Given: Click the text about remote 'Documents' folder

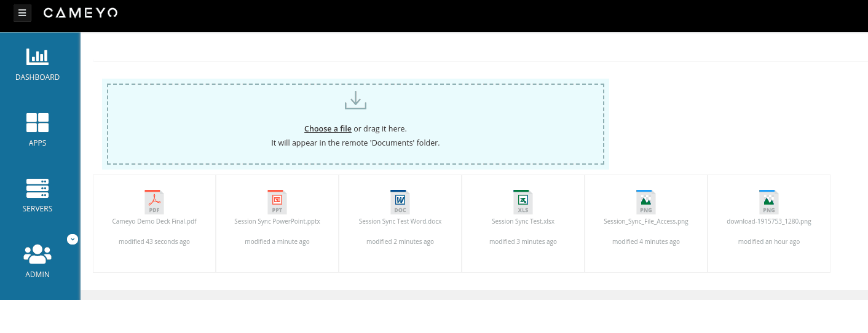Looking at the screenshot, I should (355, 143).
